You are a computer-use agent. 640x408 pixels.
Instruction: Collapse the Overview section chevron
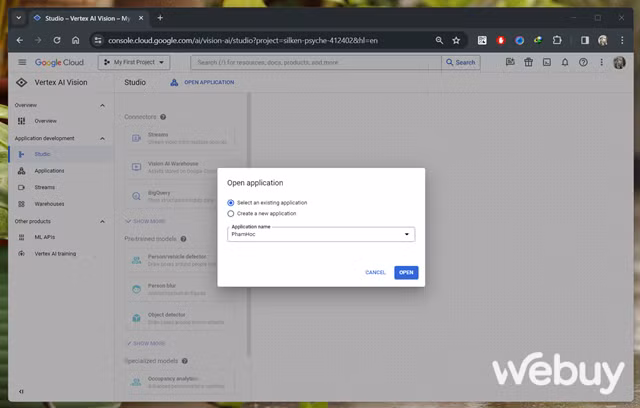click(x=102, y=105)
